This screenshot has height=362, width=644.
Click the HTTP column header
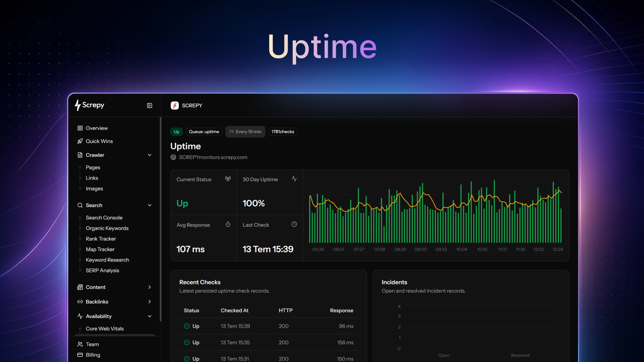tap(285, 311)
